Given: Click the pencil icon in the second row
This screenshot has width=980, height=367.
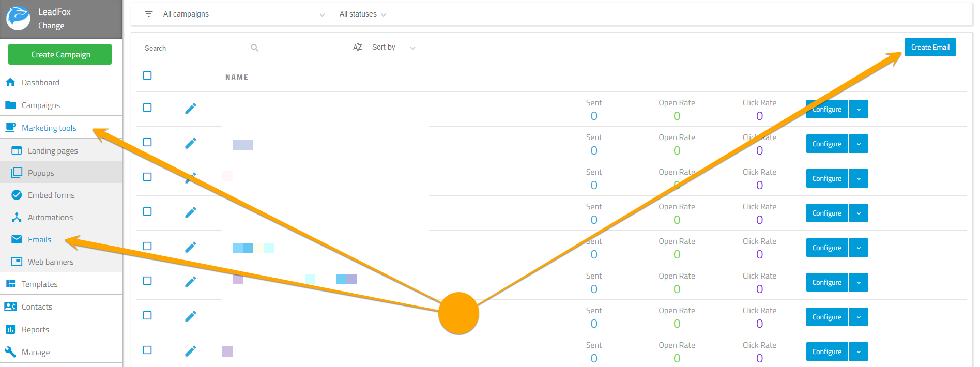Looking at the screenshot, I should pyautogui.click(x=191, y=143).
